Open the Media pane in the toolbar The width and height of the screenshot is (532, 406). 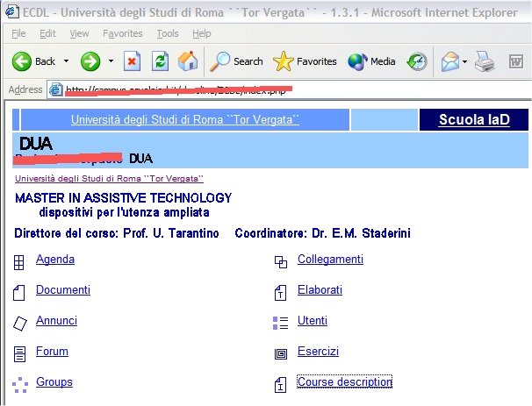[x=371, y=61]
